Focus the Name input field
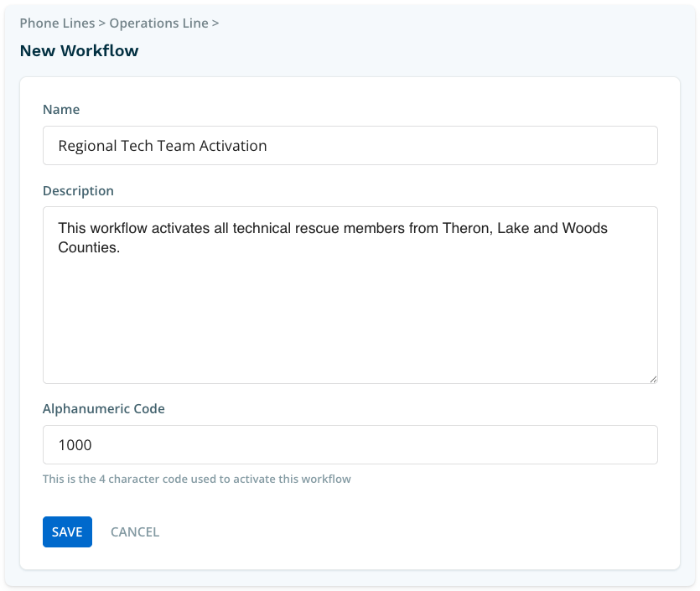Image resolution: width=700 pixels, height=591 pixels. tap(350, 146)
